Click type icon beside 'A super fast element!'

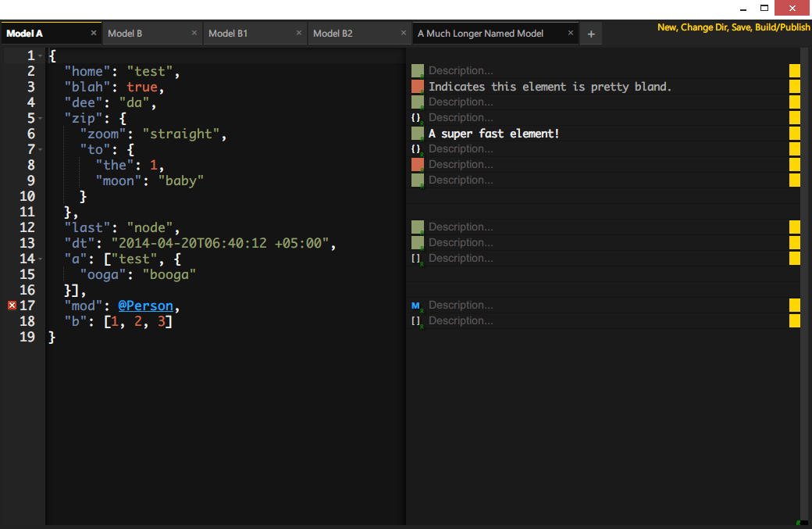[418, 133]
